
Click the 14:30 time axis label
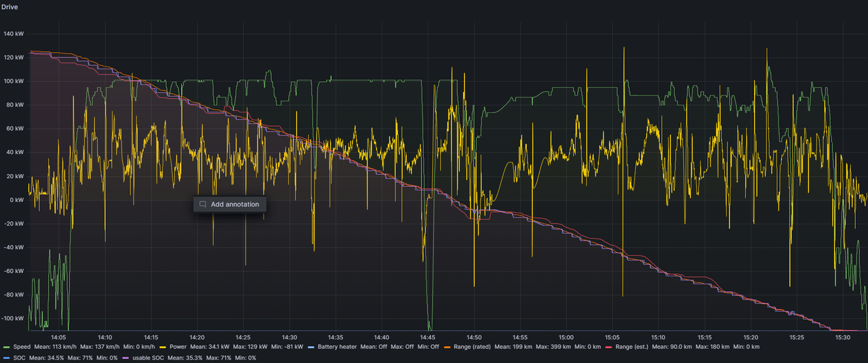[x=290, y=337]
